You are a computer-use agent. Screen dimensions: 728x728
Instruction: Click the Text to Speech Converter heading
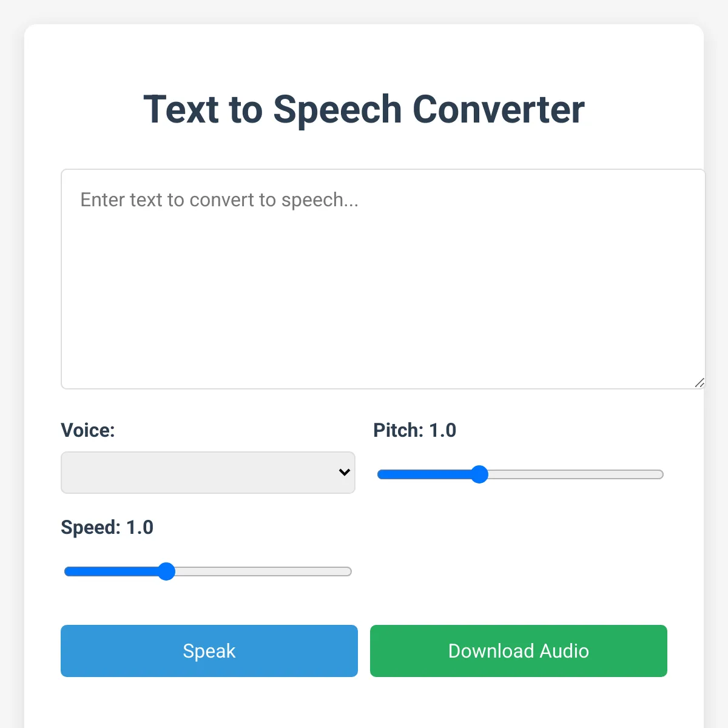(364, 110)
